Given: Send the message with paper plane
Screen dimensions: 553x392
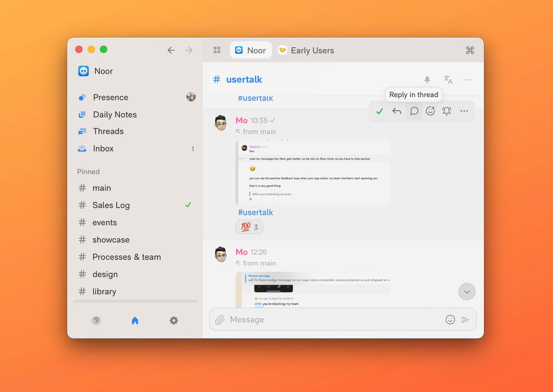Looking at the screenshot, I should [x=465, y=320].
